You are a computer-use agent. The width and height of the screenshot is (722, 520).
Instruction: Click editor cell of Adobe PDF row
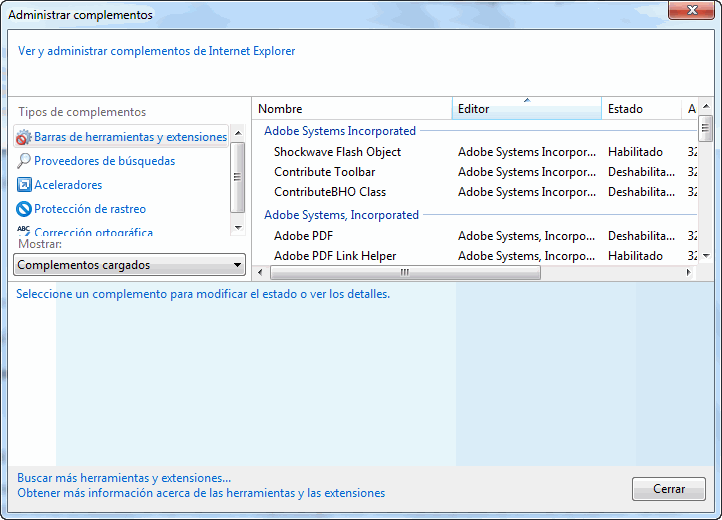[x=526, y=235]
